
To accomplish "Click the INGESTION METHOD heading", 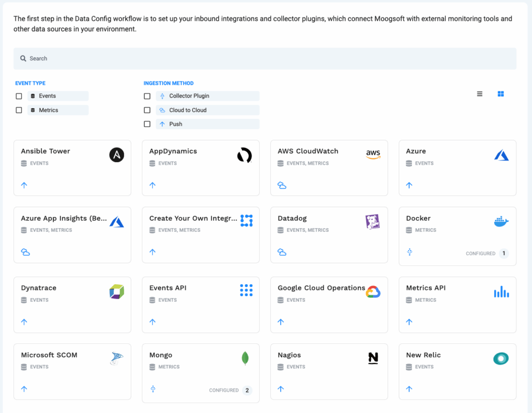I will 169,83.
